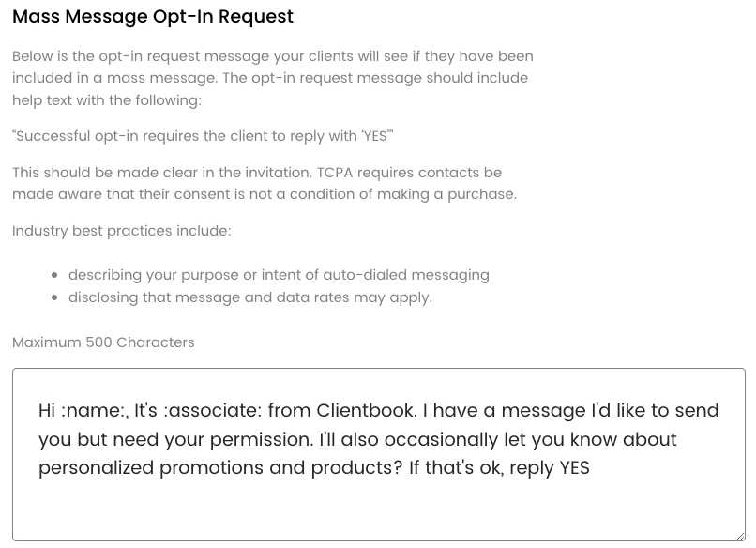Click the Industry best practices line

point(121,231)
